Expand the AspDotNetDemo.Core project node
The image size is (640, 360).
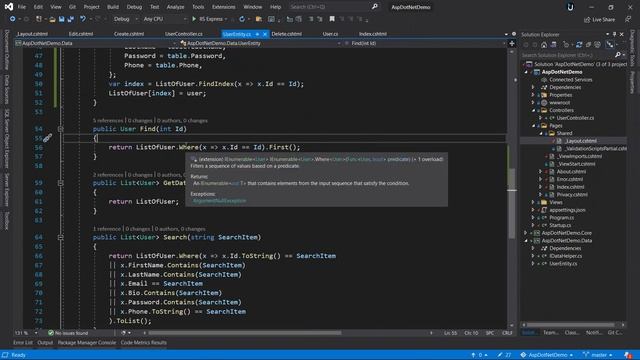point(526,233)
